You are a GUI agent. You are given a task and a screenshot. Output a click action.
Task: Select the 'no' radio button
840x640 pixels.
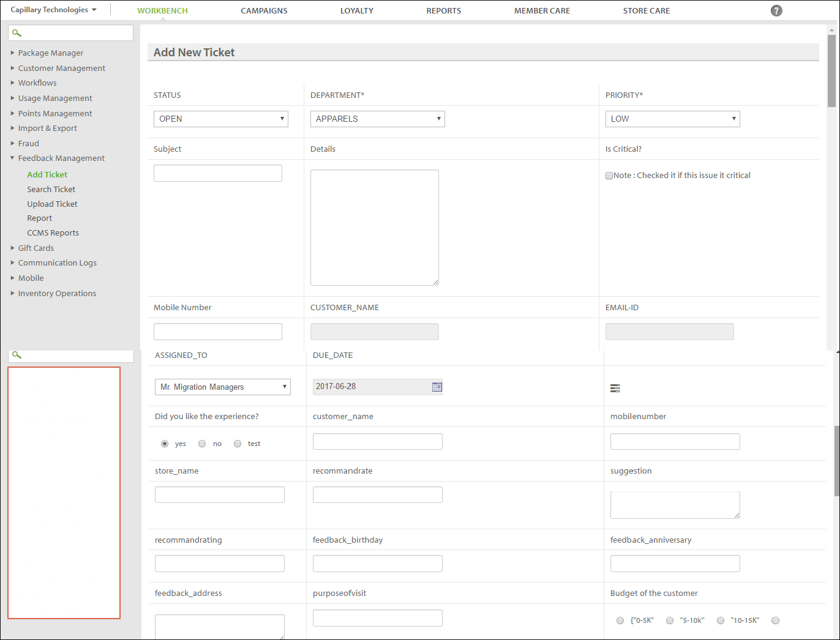202,444
